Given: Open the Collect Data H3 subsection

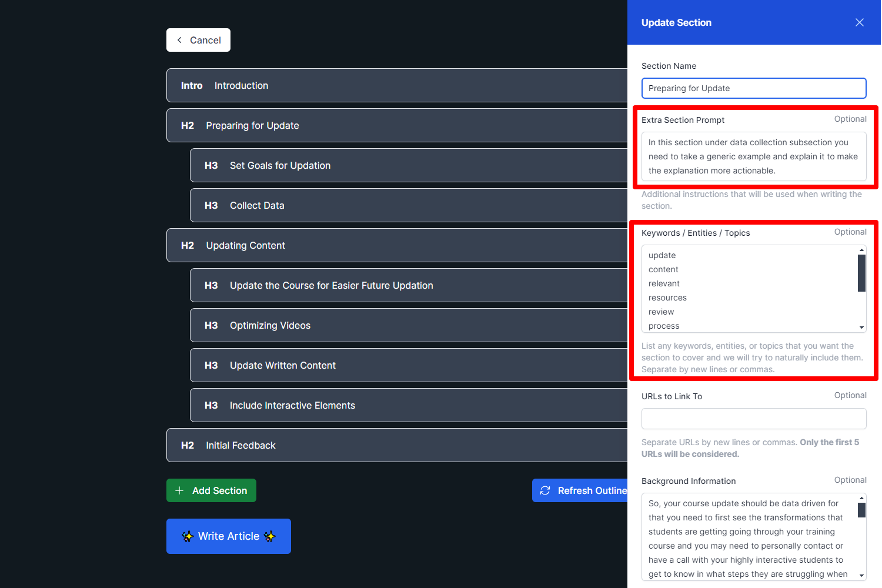Looking at the screenshot, I should (x=409, y=205).
